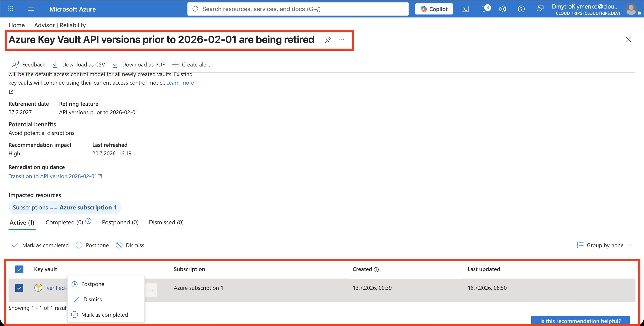This screenshot has height=326, width=644.
Task: Click the 13.7.2026, 00:39 created value
Action: (x=372, y=288)
